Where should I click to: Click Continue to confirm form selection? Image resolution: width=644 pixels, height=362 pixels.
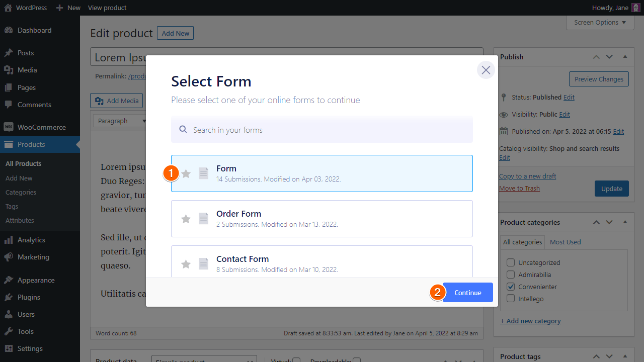pos(467,292)
